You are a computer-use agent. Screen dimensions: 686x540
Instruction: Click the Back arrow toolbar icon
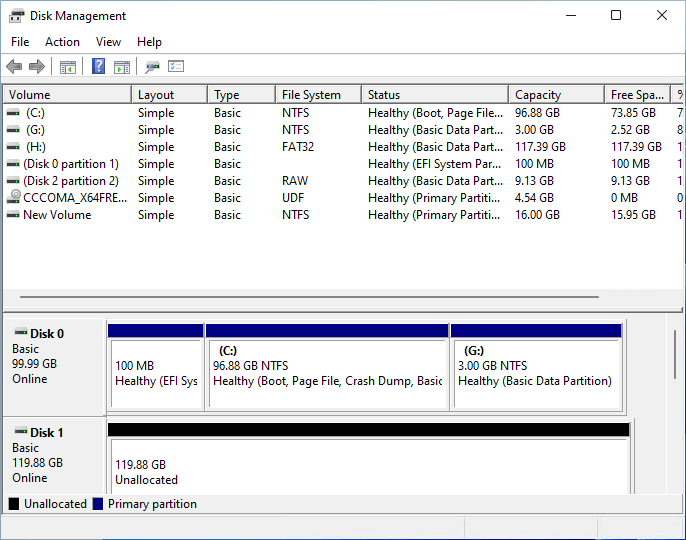coord(14,67)
